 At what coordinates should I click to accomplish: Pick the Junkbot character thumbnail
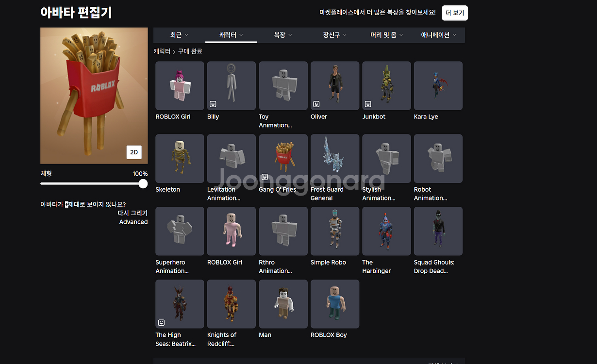tap(387, 85)
